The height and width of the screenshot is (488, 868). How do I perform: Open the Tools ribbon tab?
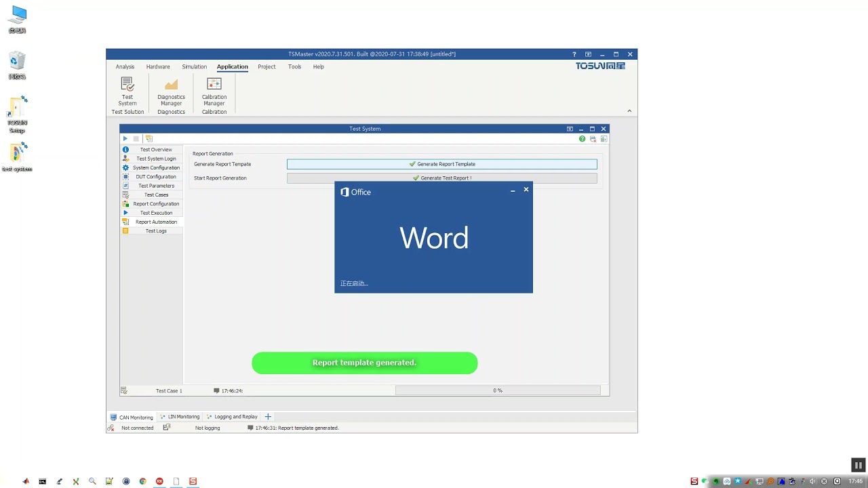pyautogui.click(x=294, y=66)
